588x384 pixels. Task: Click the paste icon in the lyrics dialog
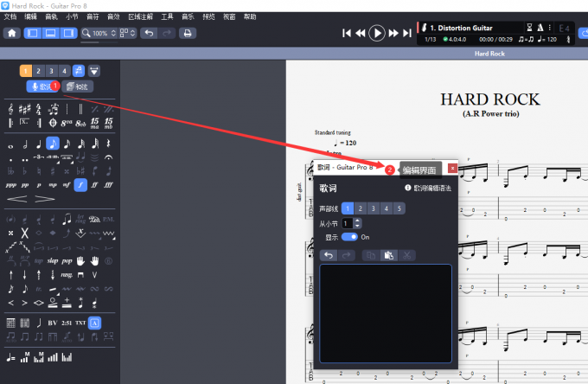click(x=389, y=255)
